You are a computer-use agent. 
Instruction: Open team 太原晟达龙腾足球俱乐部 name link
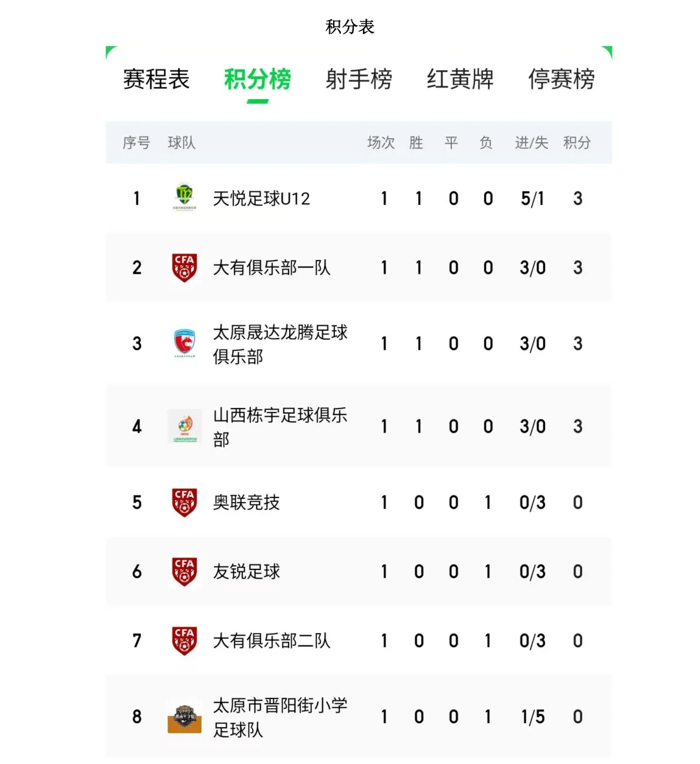(280, 344)
